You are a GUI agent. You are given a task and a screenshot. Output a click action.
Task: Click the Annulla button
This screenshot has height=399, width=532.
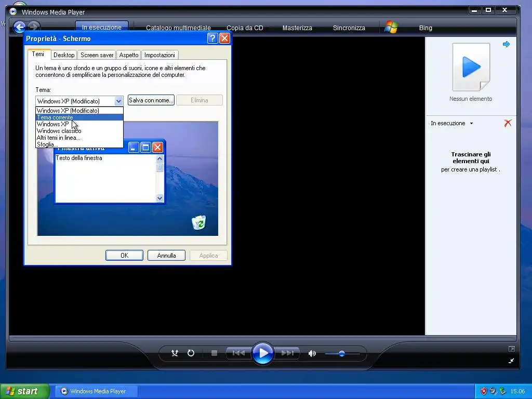tap(166, 256)
